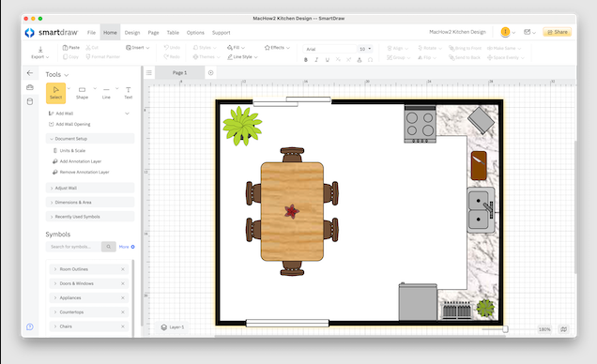Screen dimensions: 597x364
Task: Expand the Adjust Wall section
Action: (x=90, y=188)
